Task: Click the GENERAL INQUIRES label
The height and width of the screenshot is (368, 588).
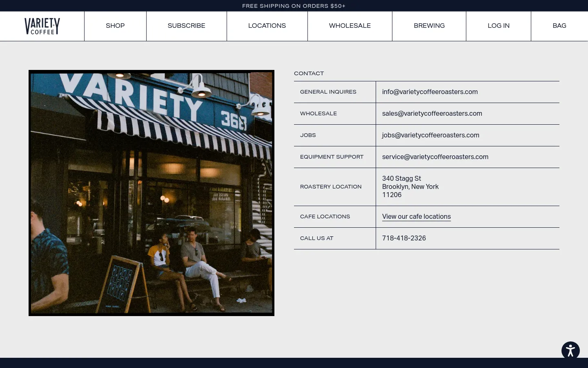Action: [328, 92]
